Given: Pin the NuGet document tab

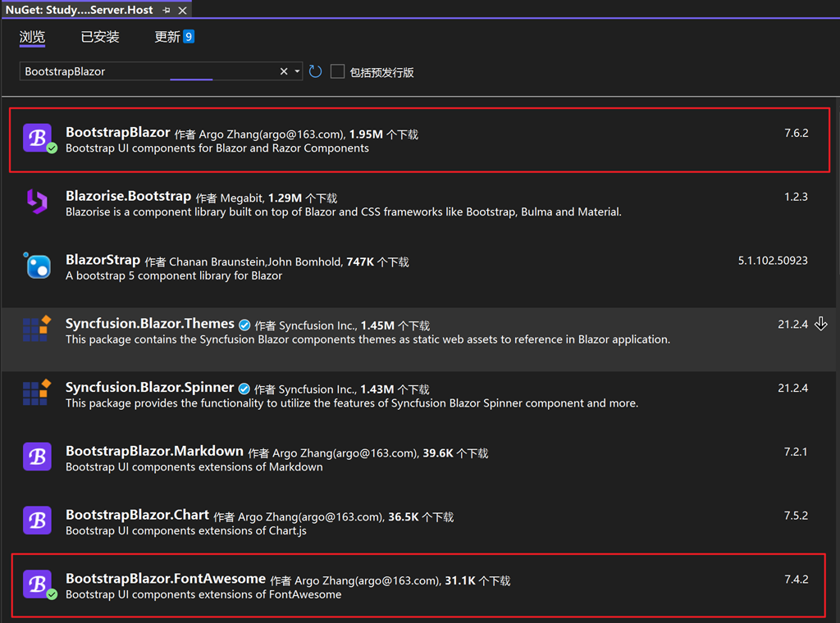Looking at the screenshot, I should tap(167, 10).
